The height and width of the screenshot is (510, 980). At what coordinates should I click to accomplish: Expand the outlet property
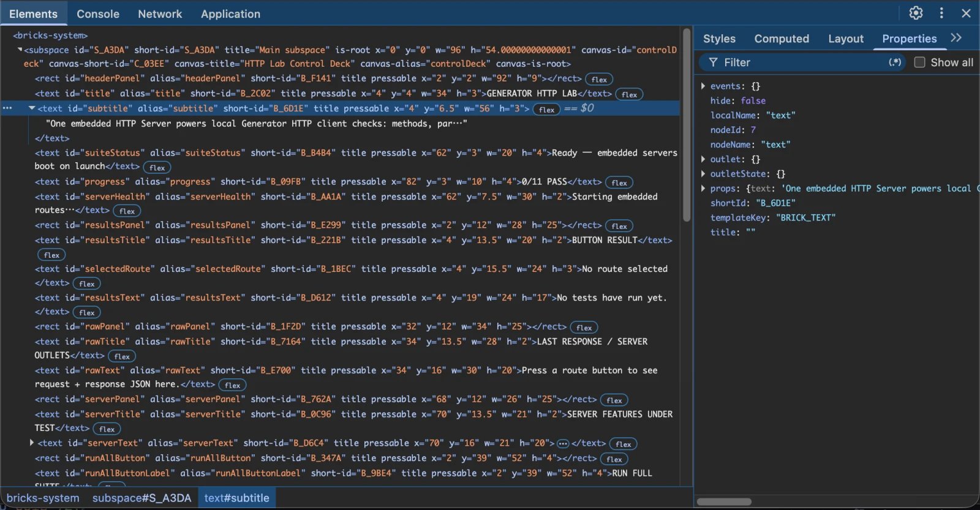click(x=703, y=159)
